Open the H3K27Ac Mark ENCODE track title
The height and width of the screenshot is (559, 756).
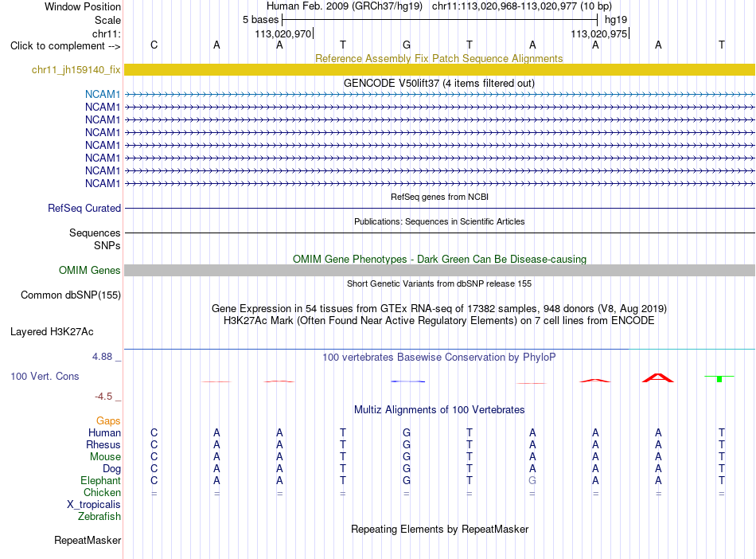click(439, 320)
